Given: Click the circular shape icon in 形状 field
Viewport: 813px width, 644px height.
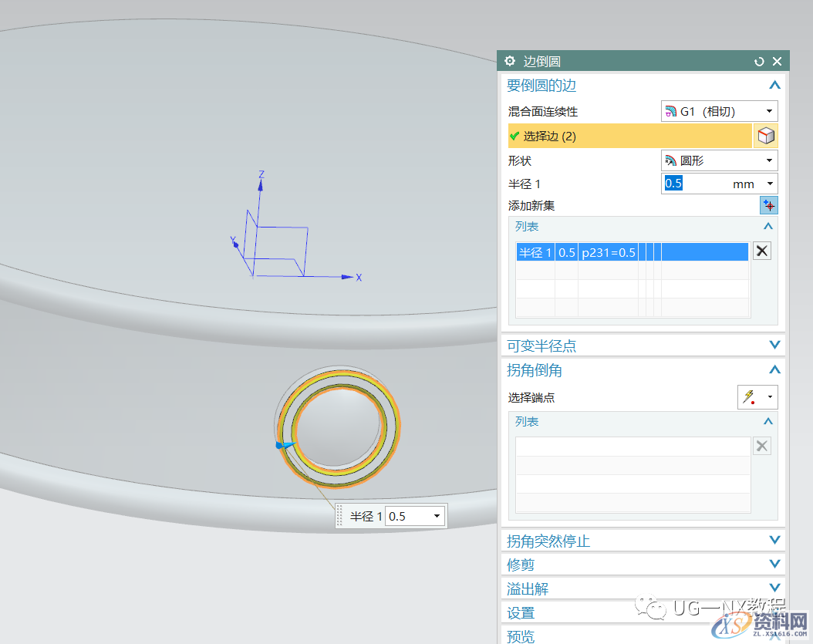Looking at the screenshot, I should [x=672, y=160].
